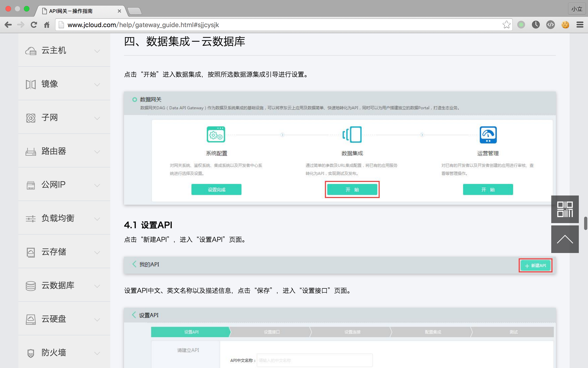Click the 数据网关 green circle marker
588x368 pixels.
pyautogui.click(x=134, y=99)
